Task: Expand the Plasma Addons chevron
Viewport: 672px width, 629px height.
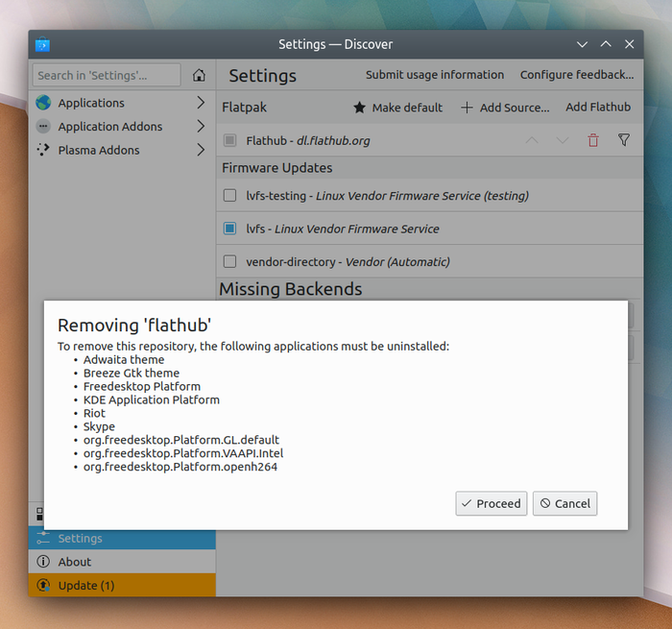Action: point(201,150)
